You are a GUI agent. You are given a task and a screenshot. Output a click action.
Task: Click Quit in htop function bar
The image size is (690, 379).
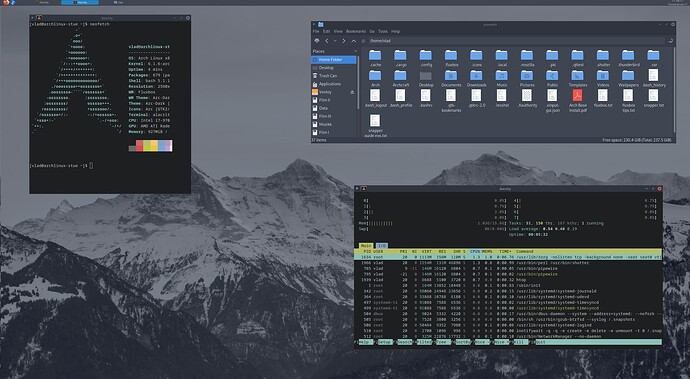(540, 342)
